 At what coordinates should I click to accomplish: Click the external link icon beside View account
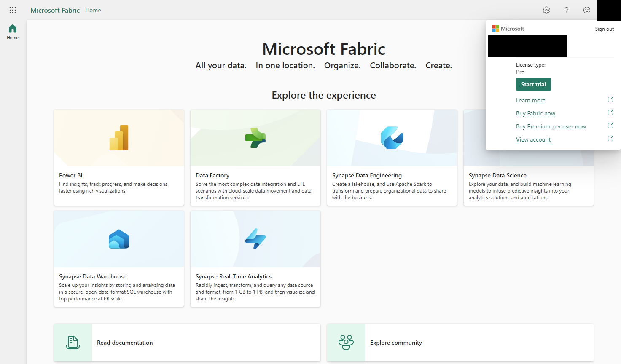click(x=610, y=138)
